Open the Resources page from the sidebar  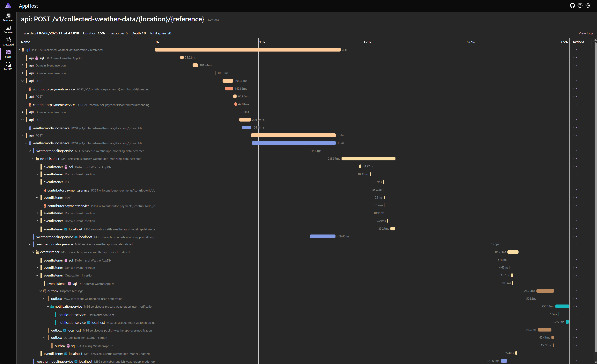point(8,17)
